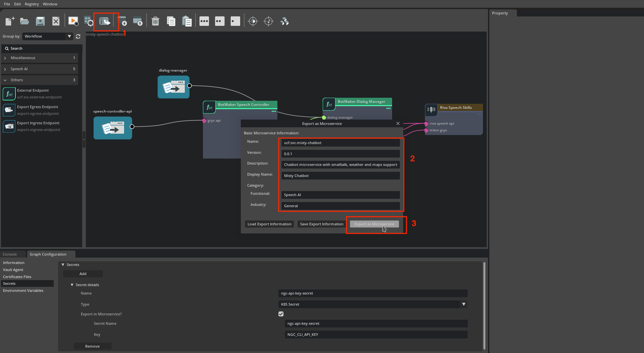Collapse the Secret details triangle
Screen dimensions: 644x353
pyautogui.click(x=72, y=285)
